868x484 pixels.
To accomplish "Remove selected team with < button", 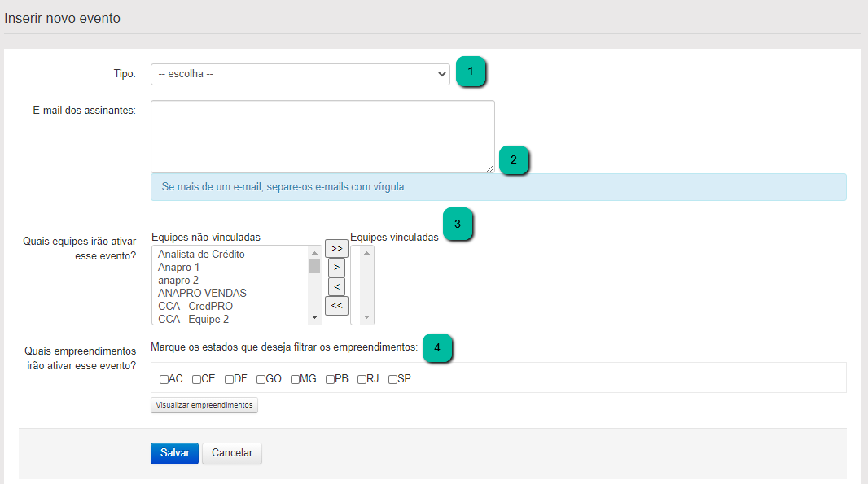I will pos(336,286).
